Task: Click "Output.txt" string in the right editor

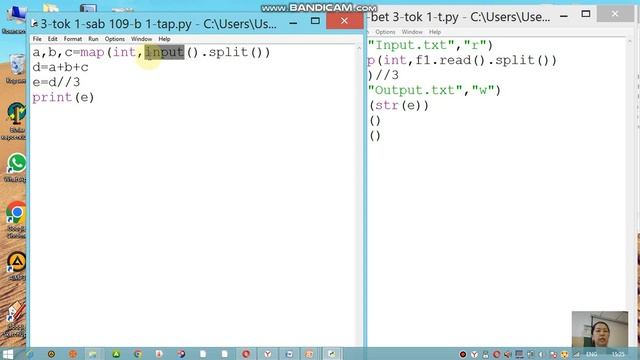Action: point(416,90)
